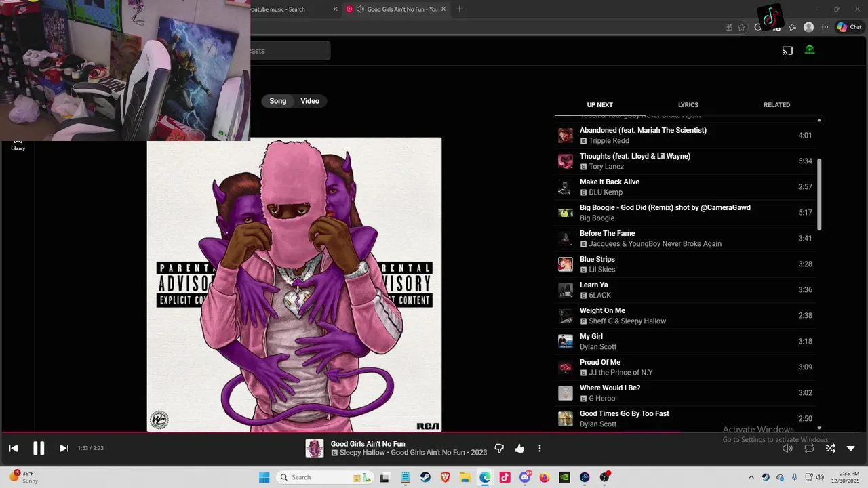Mute the tab using its speaker icon

click(x=359, y=9)
